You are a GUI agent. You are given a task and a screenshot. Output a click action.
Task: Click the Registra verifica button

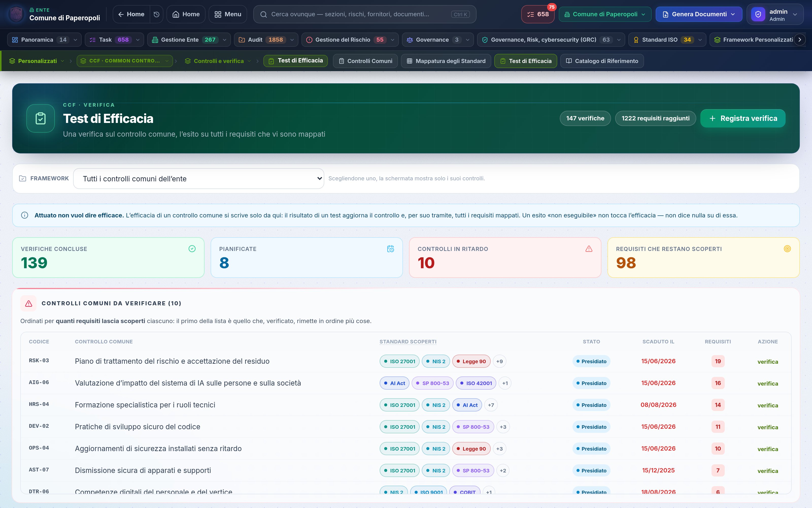pyautogui.click(x=742, y=118)
